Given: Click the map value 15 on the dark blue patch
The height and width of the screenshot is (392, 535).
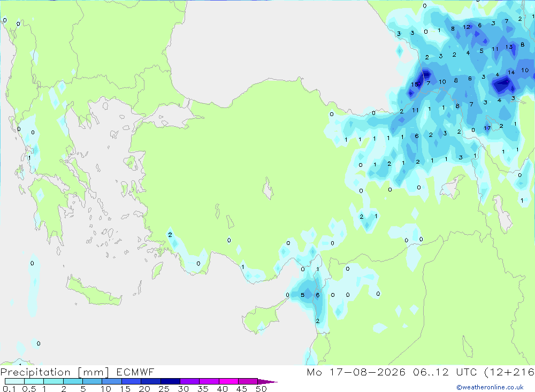Looking at the screenshot, I should pyautogui.click(x=414, y=84).
